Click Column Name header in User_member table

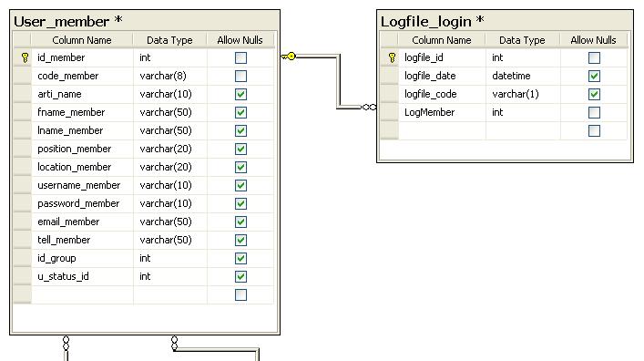pos(82,40)
